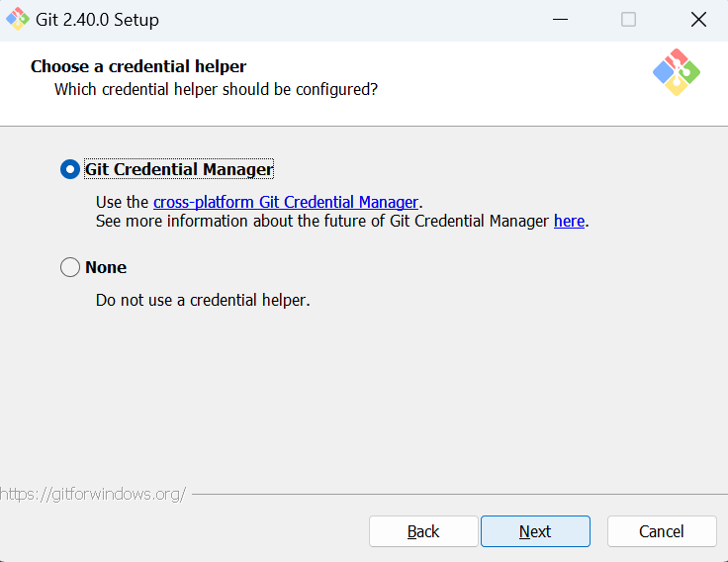Click the 'Which credential helper should be configured?' text
728x562 pixels.
pyautogui.click(x=216, y=89)
